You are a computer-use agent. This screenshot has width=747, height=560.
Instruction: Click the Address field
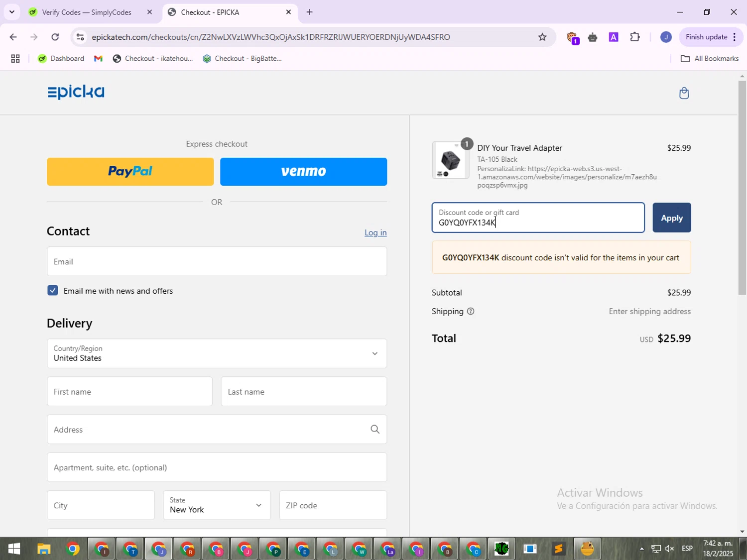[217, 429]
